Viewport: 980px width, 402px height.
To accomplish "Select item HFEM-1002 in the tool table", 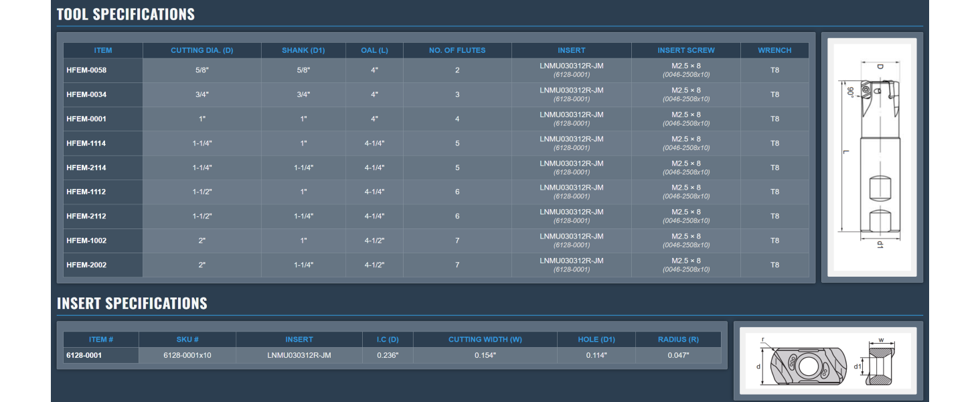I will [x=86, y=241].
